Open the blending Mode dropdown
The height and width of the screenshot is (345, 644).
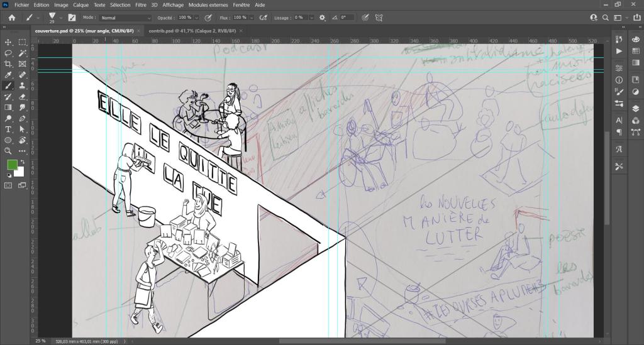(x=125, y=18)
